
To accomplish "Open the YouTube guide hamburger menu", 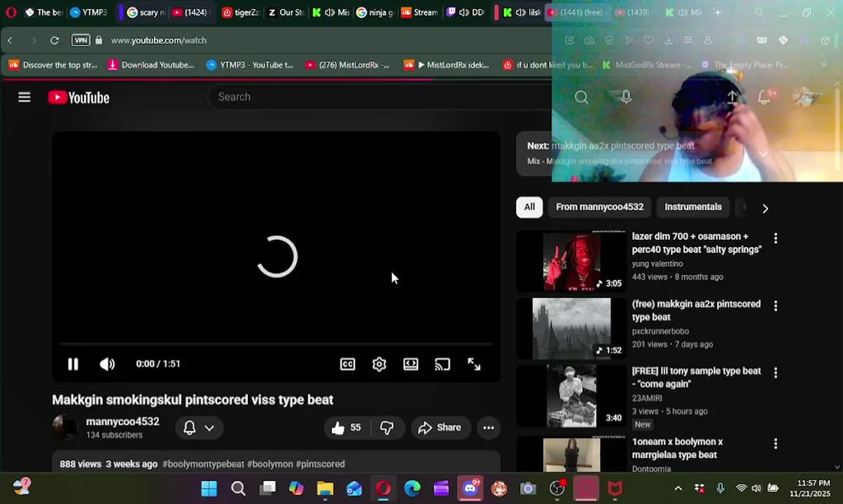I will point(25,97).
